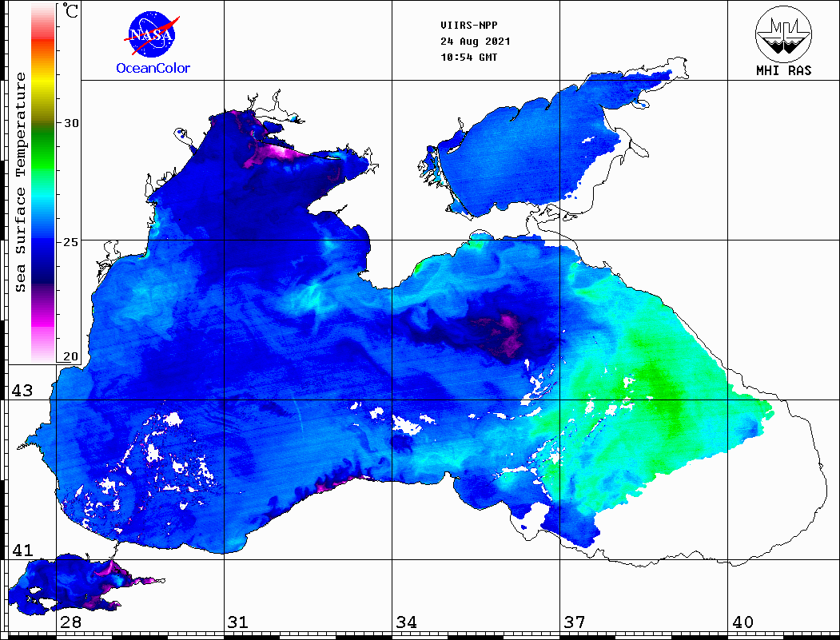Image resolution: width=840 pixels, height=640 pixels.
Task: Click longitude label 37
Action: coord(575,622)
